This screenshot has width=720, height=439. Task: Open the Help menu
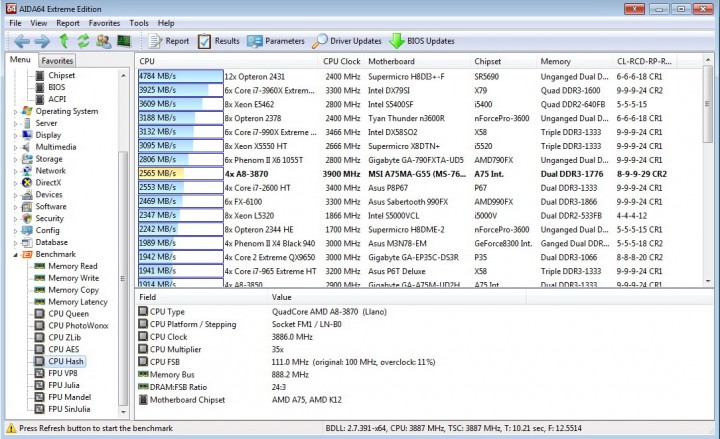(166, 23)
